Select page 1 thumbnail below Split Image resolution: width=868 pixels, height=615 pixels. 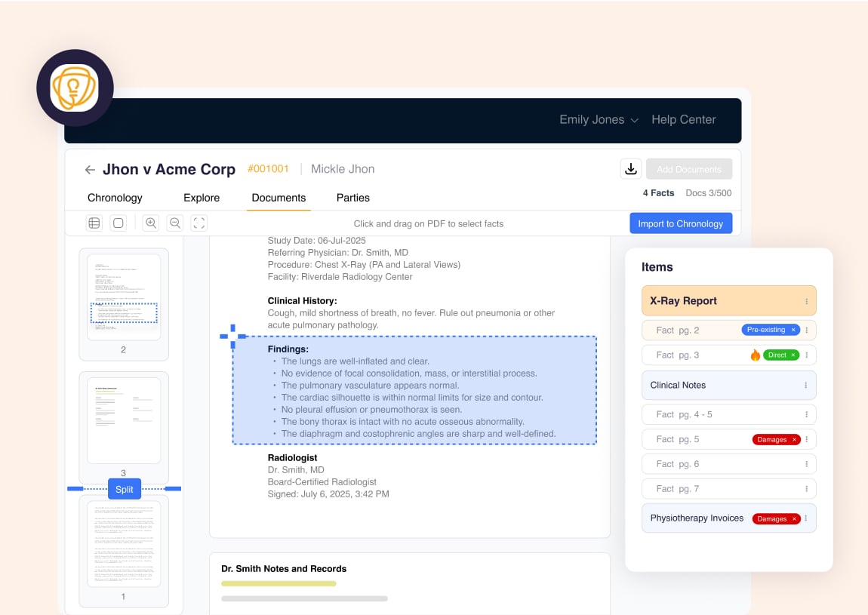click(124, 543)
